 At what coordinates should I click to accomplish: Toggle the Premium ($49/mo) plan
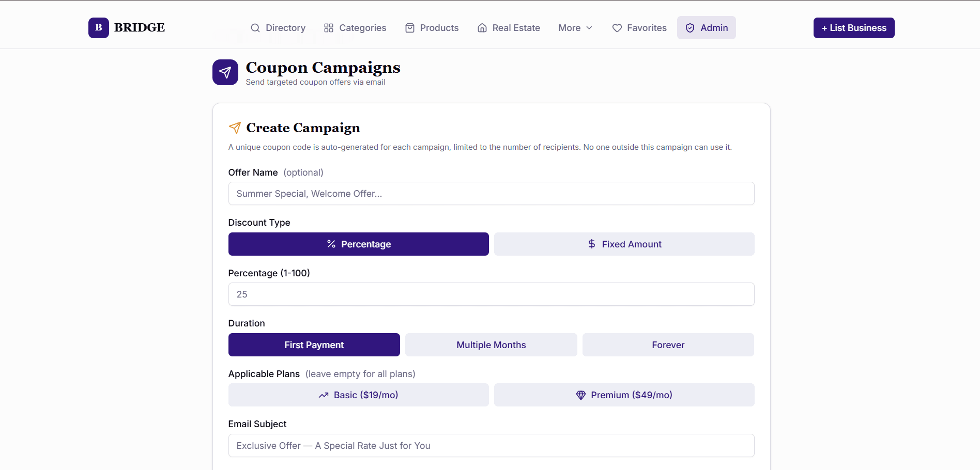pyautogui.click(x=624, y=395)
